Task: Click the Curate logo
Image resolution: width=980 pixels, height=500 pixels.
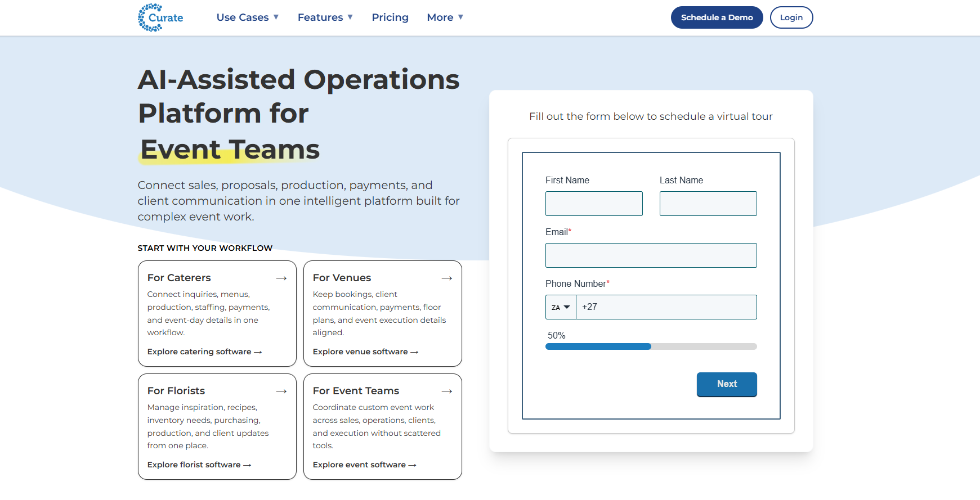Action: [160, 17]
